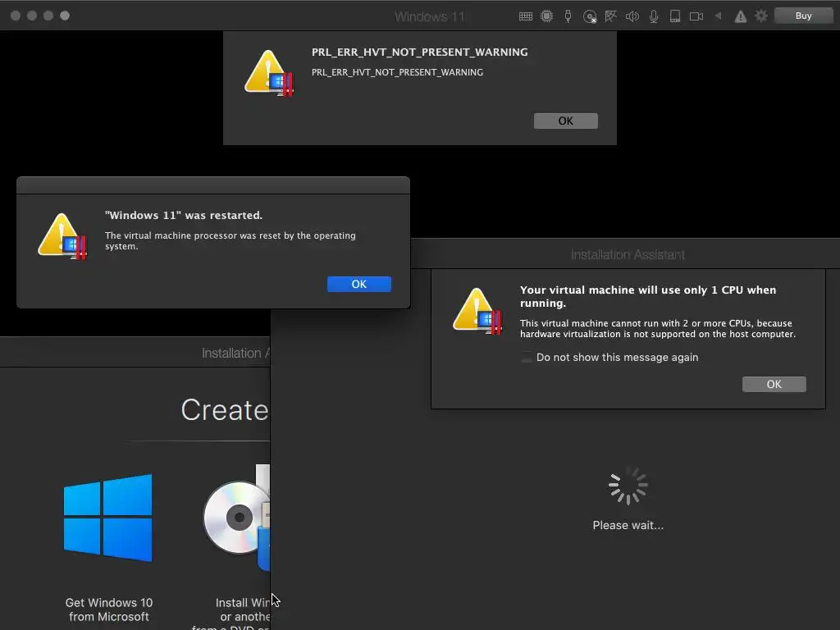Viewport: 840px width, 630px height.
Task: Open the USB devices icon
Action: coord(568,16)
